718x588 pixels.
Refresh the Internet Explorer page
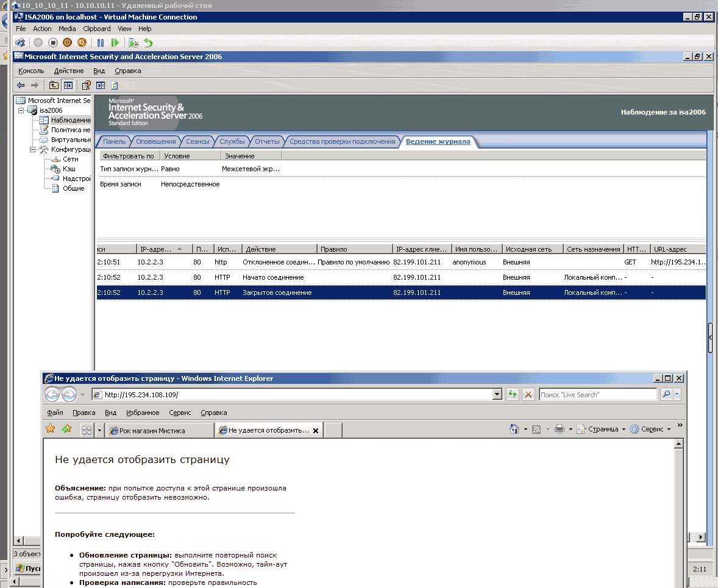click(513, 394)
